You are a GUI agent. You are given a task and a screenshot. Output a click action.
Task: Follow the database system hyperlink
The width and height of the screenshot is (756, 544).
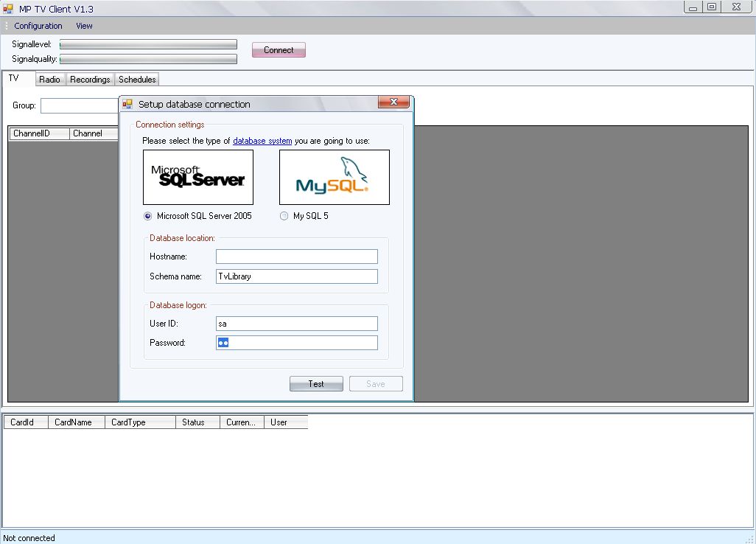click(262, 141)
